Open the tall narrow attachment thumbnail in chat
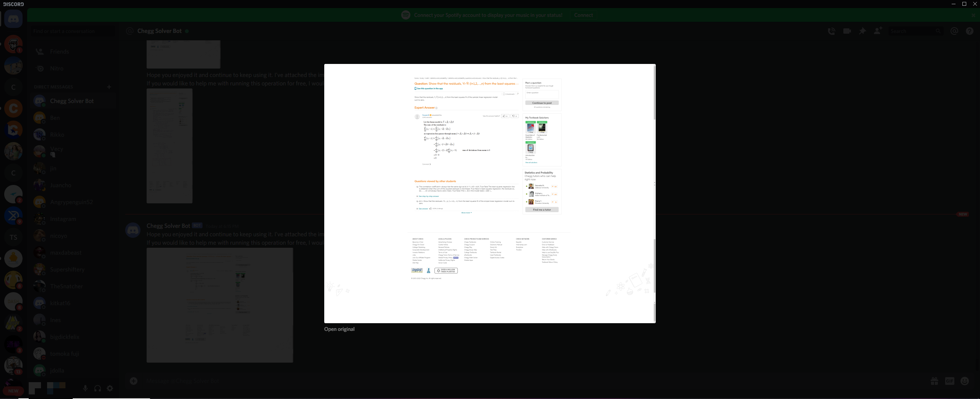This screenshot has height=399, width=980. 170,146
